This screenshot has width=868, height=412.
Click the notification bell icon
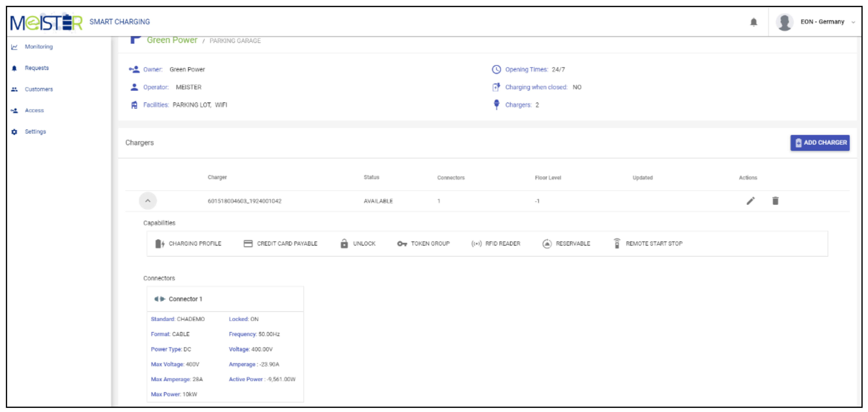point(753,22)
